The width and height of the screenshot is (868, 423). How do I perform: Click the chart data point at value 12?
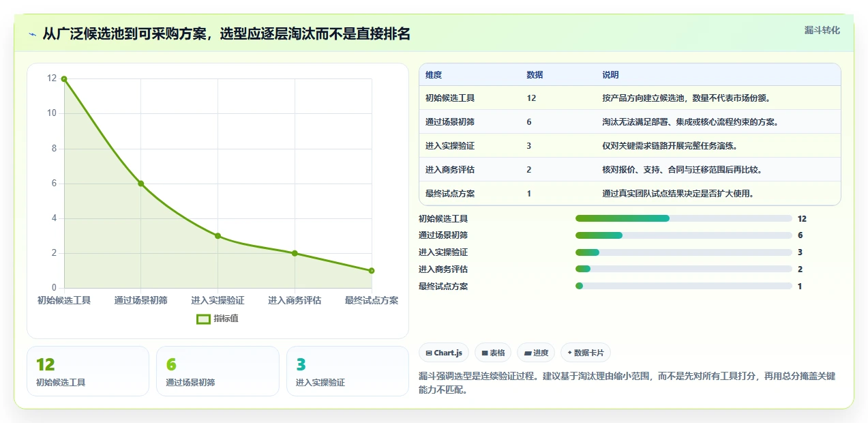[64, 79]
